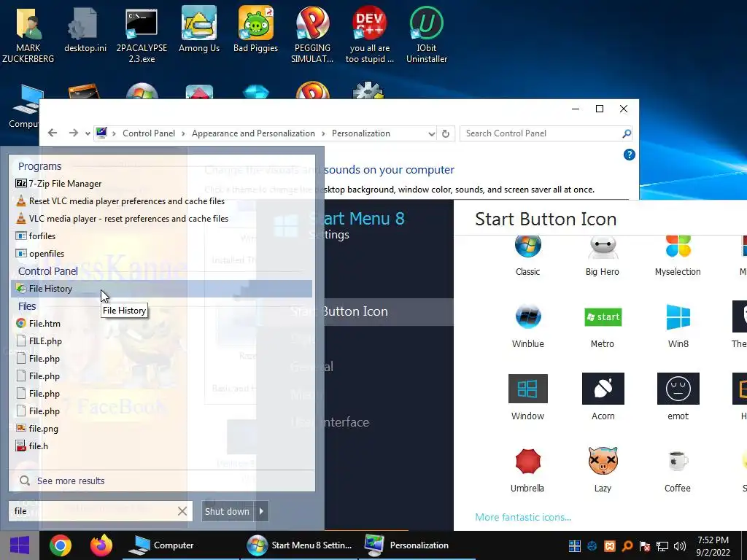The width and height of the screenshot is (747, 560).
Task: Open 7-Zip File Manager search result
Action: tap(161, 183)
